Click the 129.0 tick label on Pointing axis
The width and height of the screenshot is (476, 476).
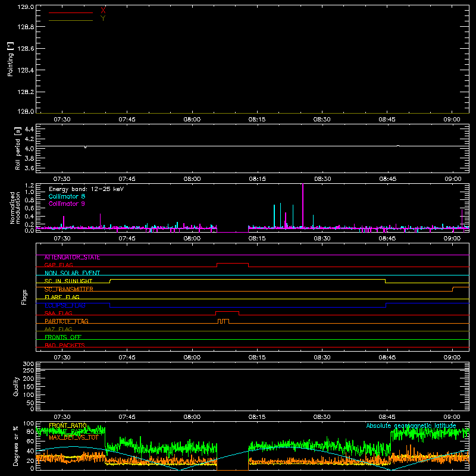tap(26, 7)
